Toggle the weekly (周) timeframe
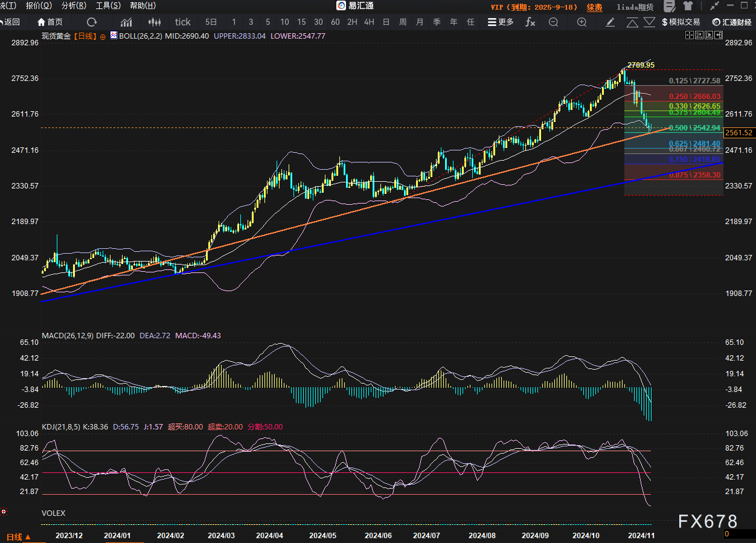756x543 pixels. click(x=403, y=22)
